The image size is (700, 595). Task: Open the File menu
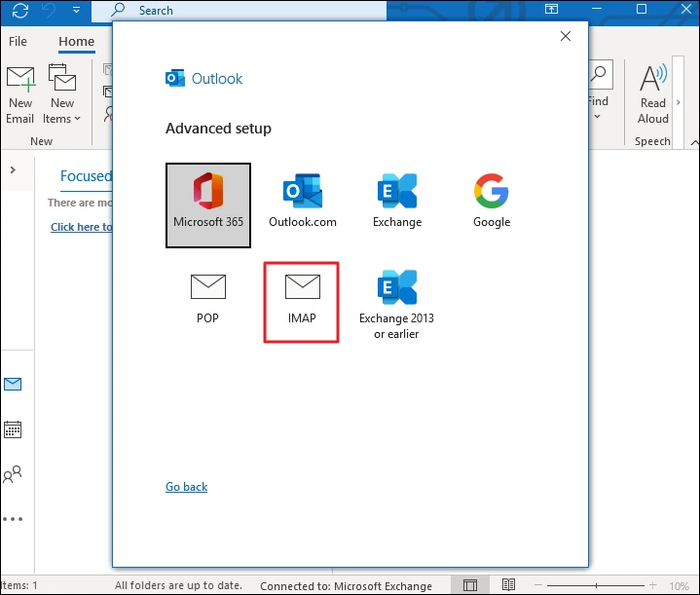[x=18, y=42]
